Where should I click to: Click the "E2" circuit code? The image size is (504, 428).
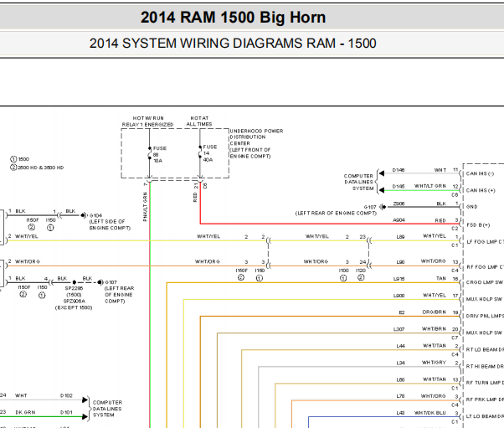[x=402, y=312]
